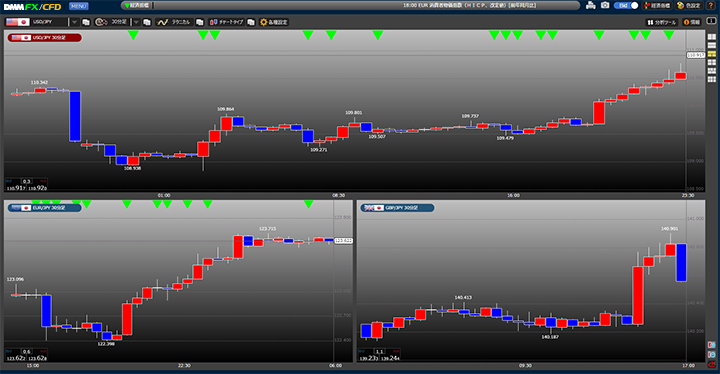Open the analysis tools button
This screenshot has width=720, height=374.
(x=662, y=22)
